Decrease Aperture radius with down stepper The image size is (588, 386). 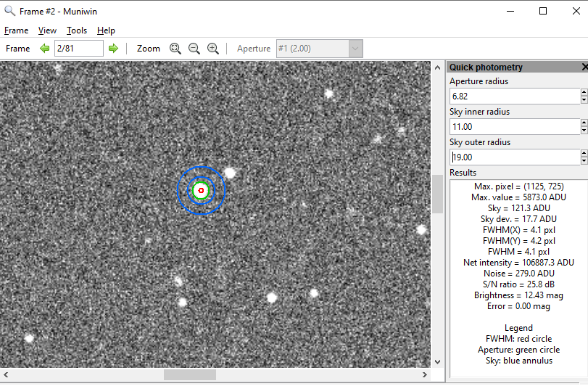tap(584, 100)
